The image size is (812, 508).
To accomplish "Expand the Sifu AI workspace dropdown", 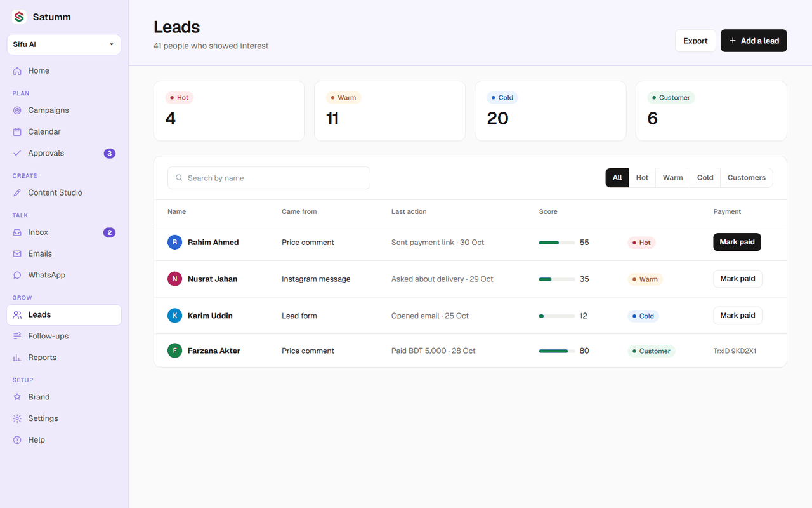I will click(x=64, y=44).
